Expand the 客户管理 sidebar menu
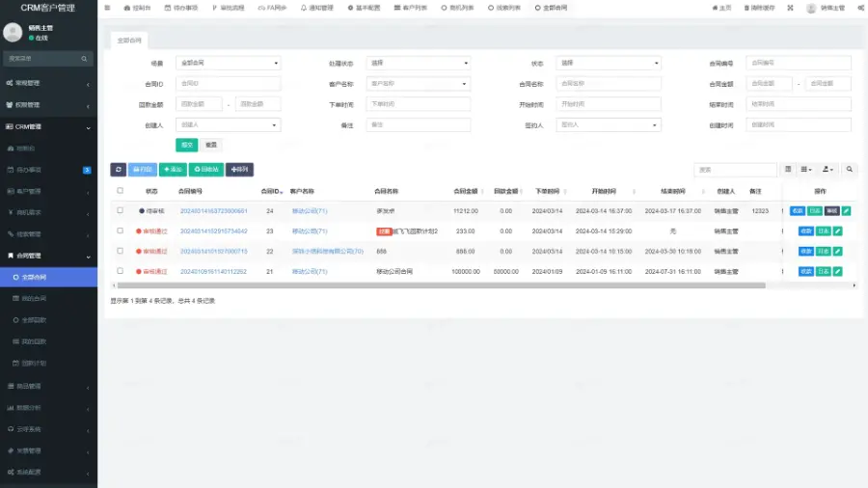The height and width of the screenshot is (488, 868). 48,191
